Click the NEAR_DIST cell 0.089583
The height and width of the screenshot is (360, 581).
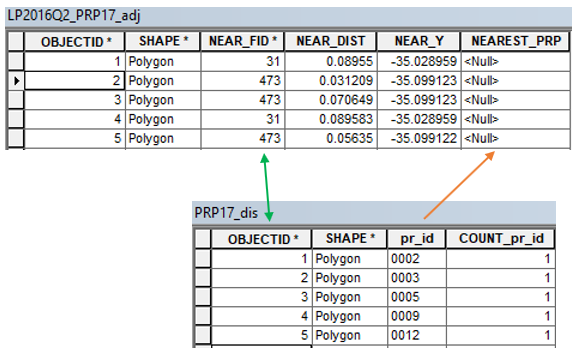pyautogui.click(x=331, y=119)
